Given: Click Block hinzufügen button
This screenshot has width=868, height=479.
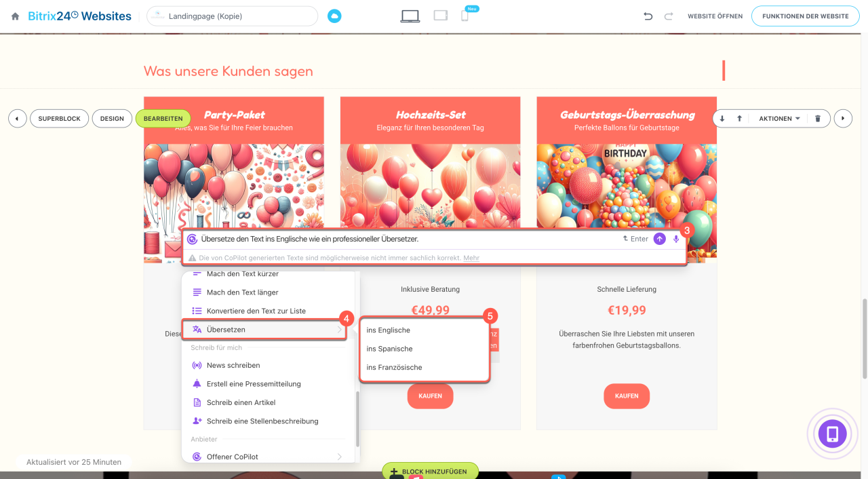Looking at the screenshot, I should tap(430, 471).
